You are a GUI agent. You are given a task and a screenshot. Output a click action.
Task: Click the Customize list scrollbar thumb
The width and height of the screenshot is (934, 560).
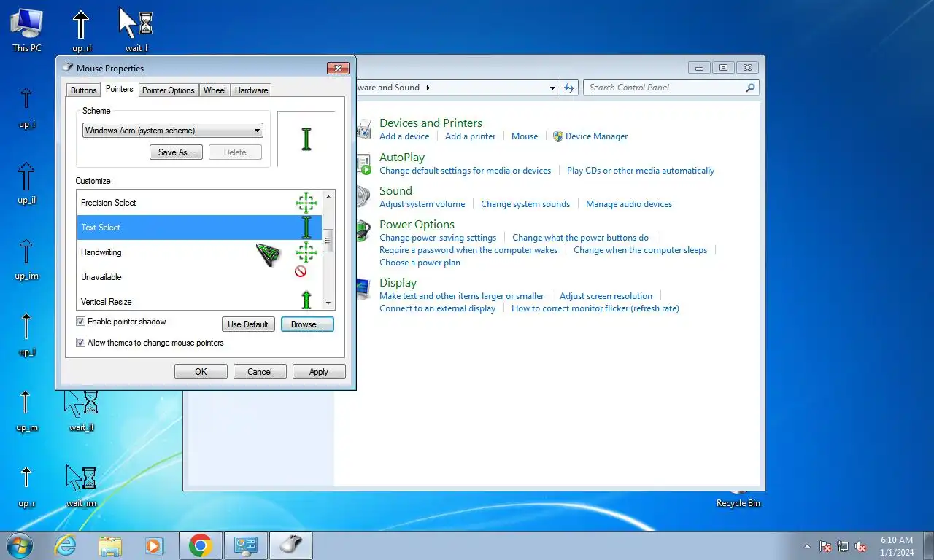(328, 241)
